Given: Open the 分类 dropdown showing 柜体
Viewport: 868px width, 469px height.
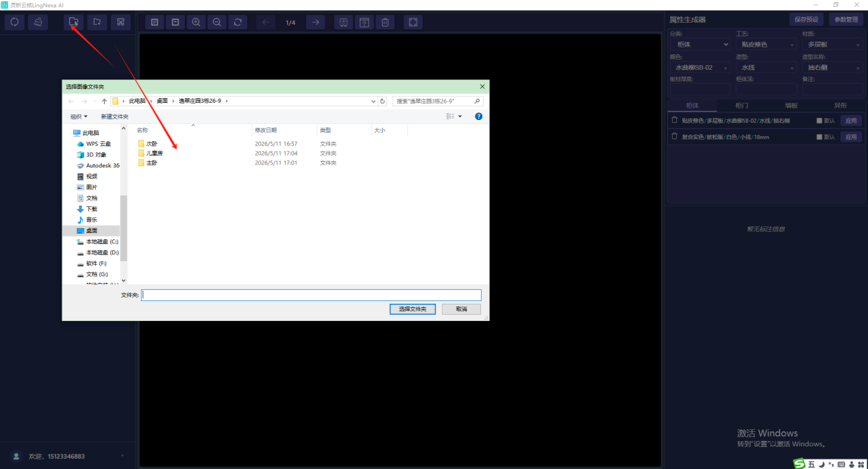Looking at the screenshot, I should click(x=699, y=45).
